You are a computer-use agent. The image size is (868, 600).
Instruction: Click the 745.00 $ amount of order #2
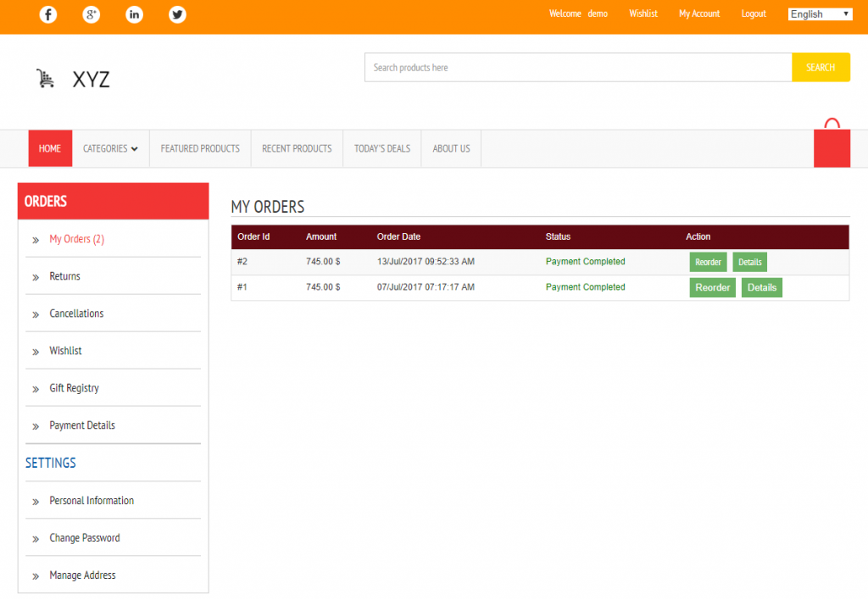click(x=323, y=261)
